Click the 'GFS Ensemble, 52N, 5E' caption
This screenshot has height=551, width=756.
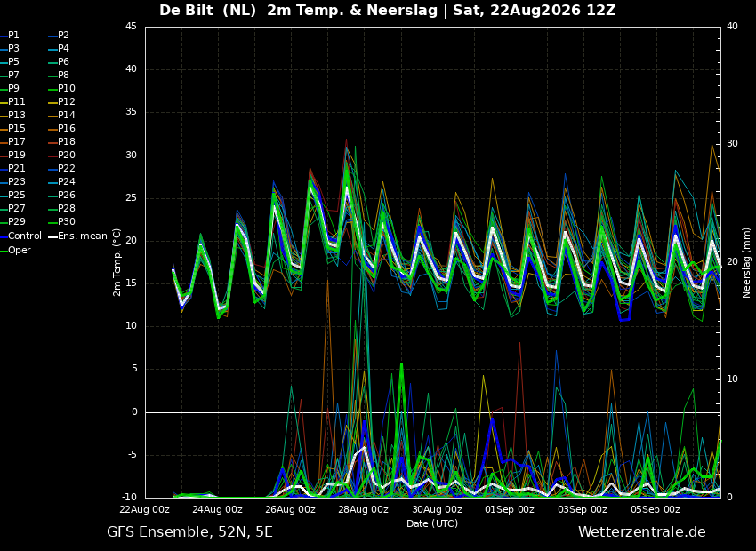pyautogui.click(x=189, y=532)
